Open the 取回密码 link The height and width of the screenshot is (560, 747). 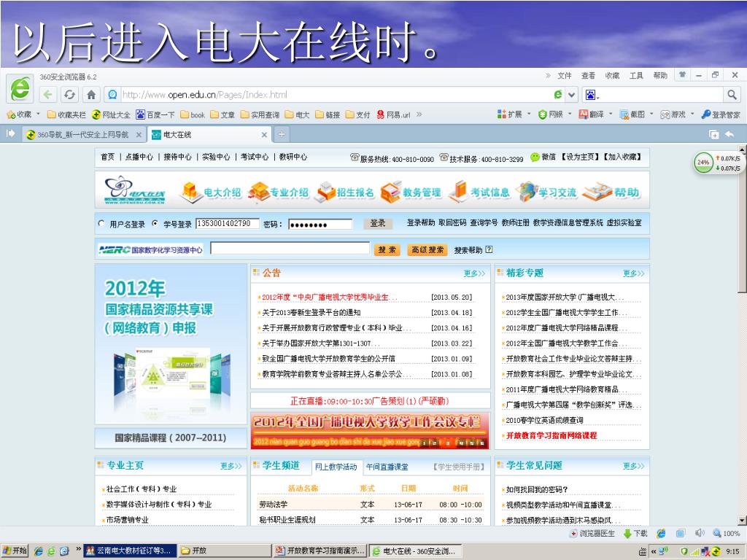tap(452, 223)
